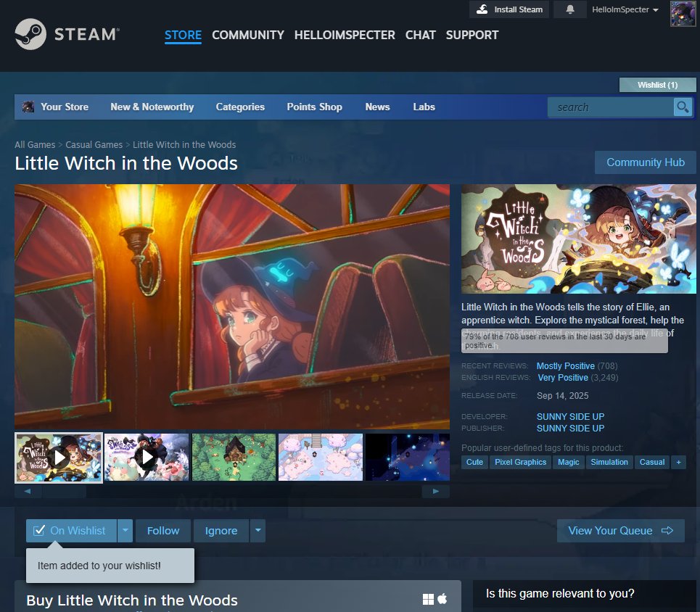Select the Casual tag

pos(652,462)
